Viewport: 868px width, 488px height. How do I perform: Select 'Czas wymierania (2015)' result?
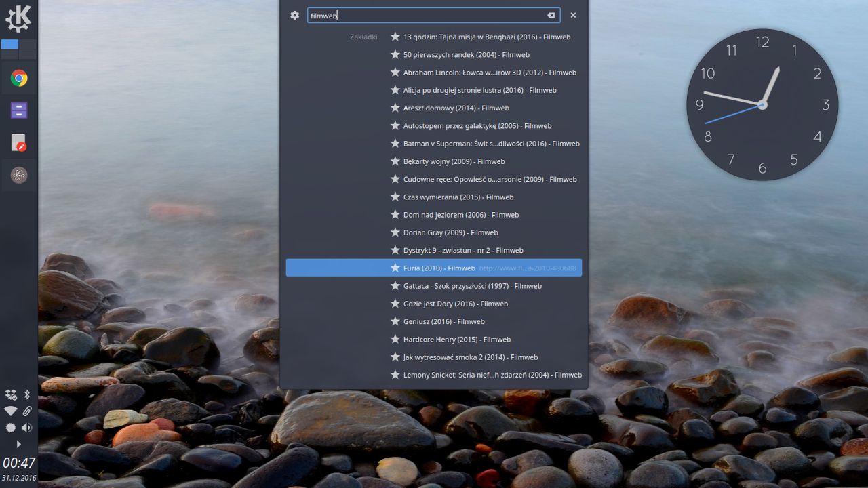(434, 197)
